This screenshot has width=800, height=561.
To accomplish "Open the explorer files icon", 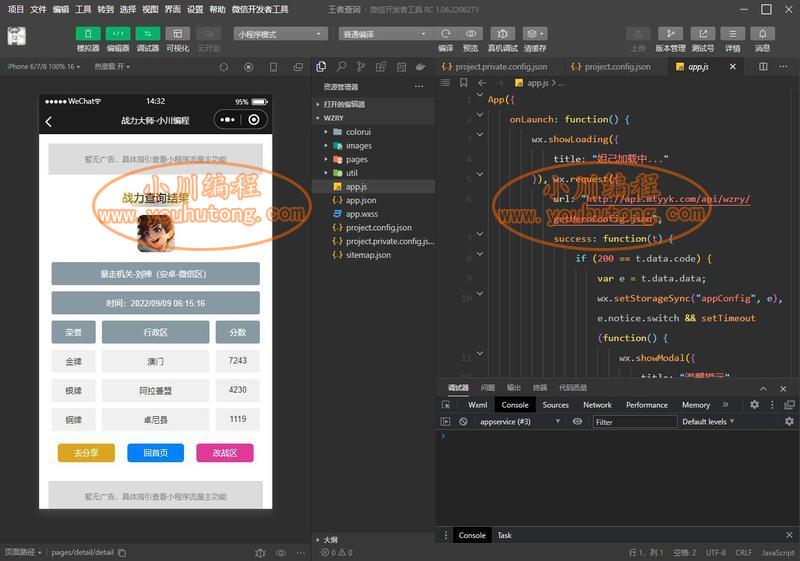I will click(x=321, y=67).
